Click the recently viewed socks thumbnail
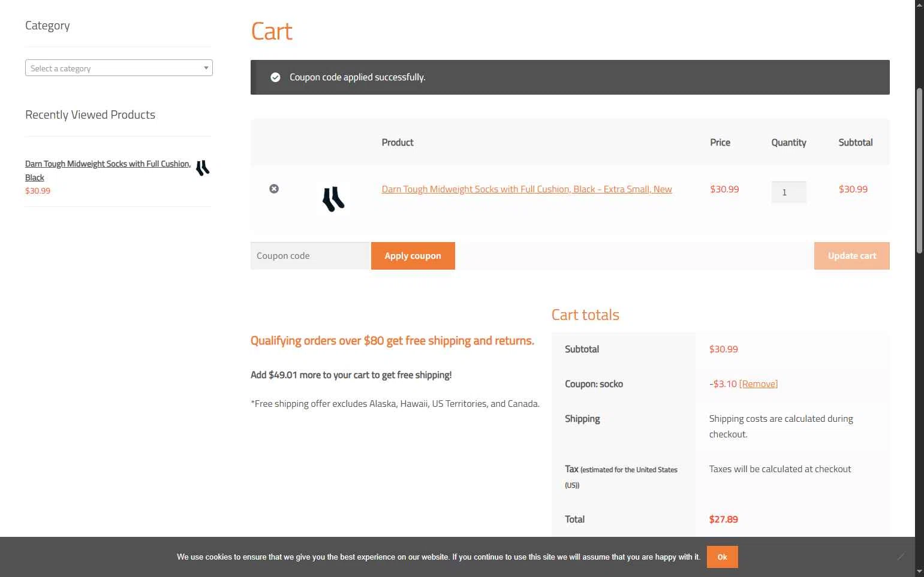This screenshot has width=924, height=577. (203, 168)
